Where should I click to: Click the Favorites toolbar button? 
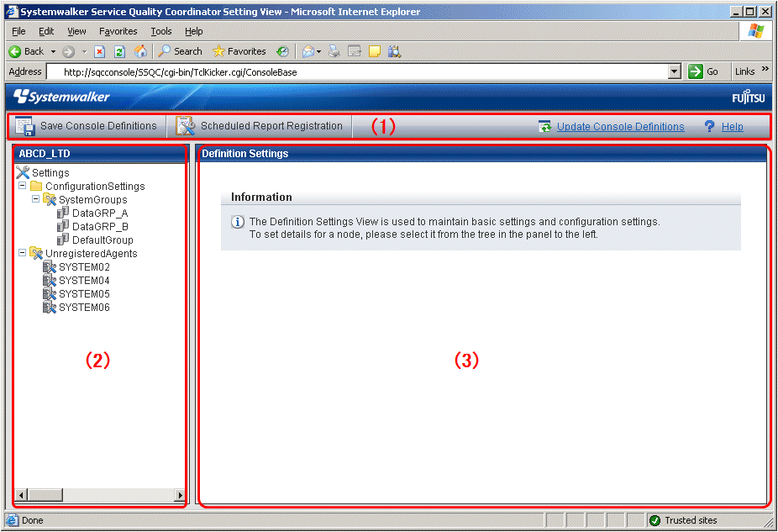(239, 51)
